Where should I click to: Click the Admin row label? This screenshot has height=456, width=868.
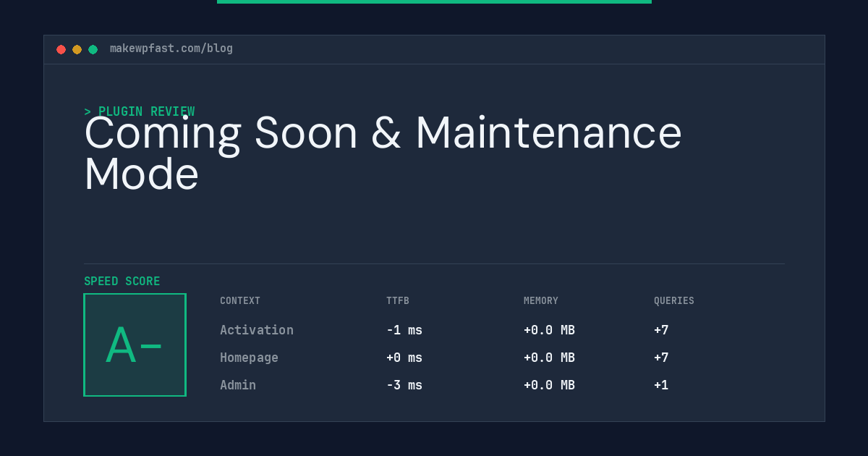point(238,385)
